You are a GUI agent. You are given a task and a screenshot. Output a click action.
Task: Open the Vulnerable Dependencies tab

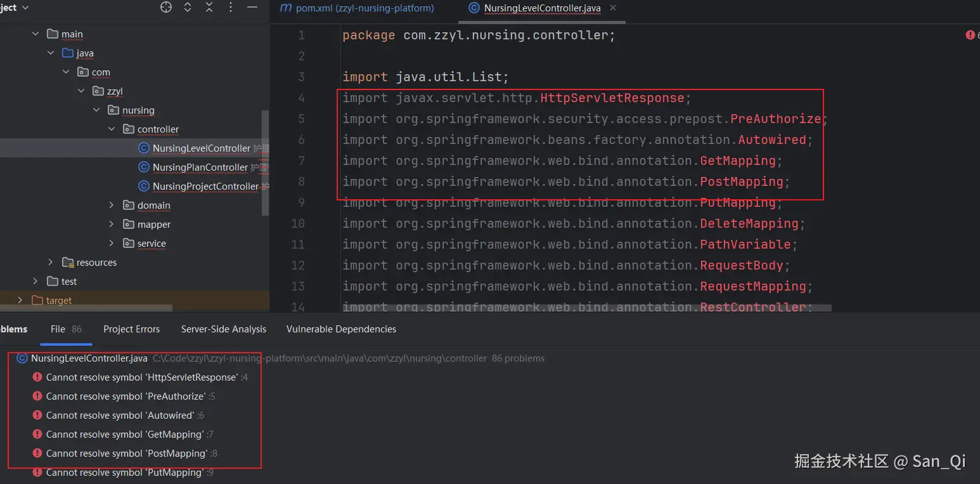tap(341, 329)
